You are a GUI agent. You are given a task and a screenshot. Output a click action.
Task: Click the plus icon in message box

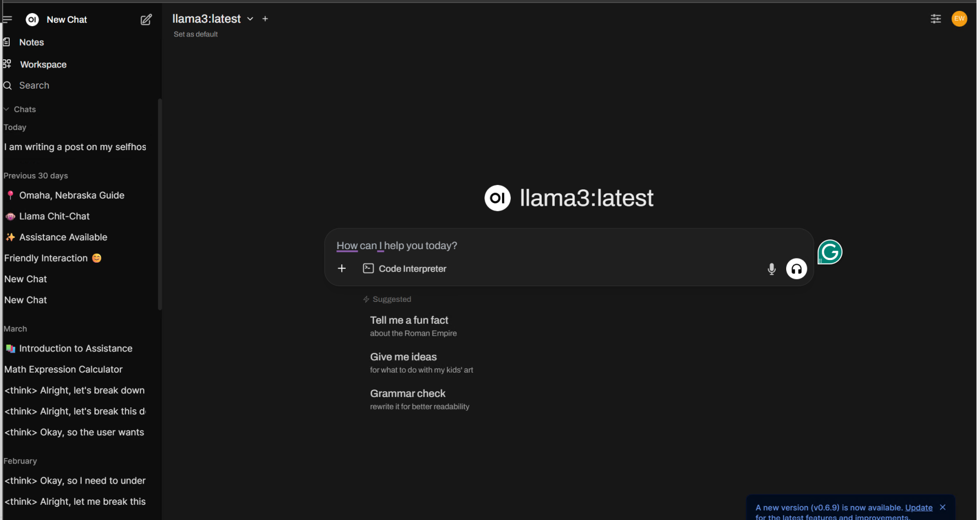click(x=342, y=268)
